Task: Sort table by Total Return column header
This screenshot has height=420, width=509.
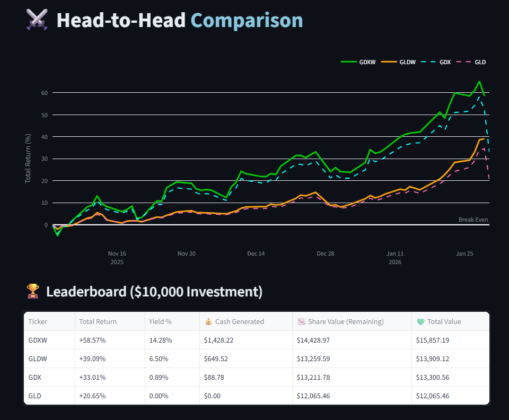Action: (x=110, y=322)
